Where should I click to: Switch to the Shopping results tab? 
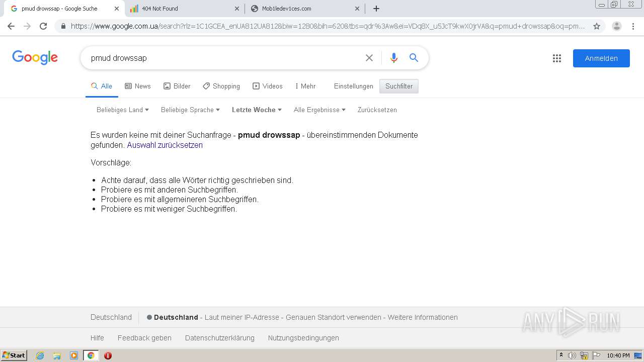click(x=221, y=86)
